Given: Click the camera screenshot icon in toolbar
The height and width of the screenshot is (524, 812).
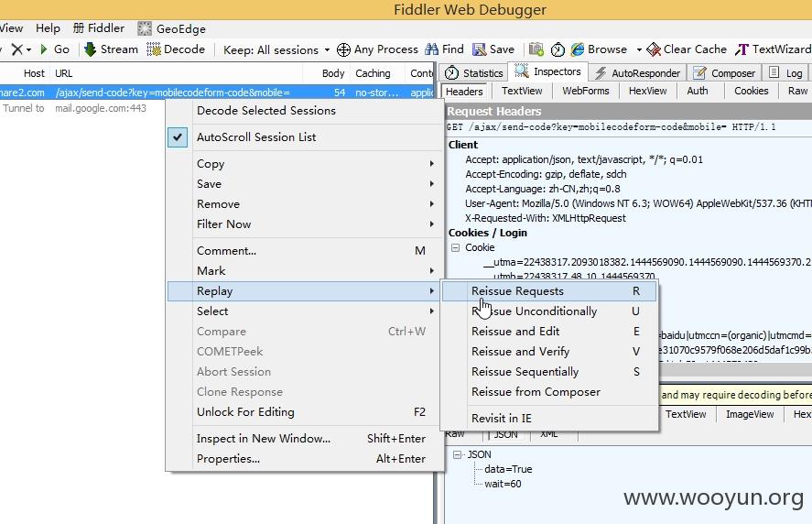Looking at the screenshot, I should coord(536,49).
